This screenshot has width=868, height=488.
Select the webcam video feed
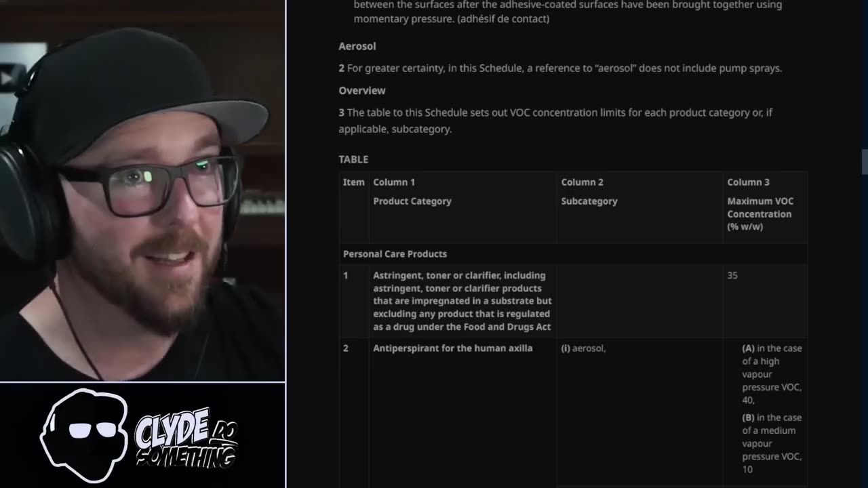point(142,190)
